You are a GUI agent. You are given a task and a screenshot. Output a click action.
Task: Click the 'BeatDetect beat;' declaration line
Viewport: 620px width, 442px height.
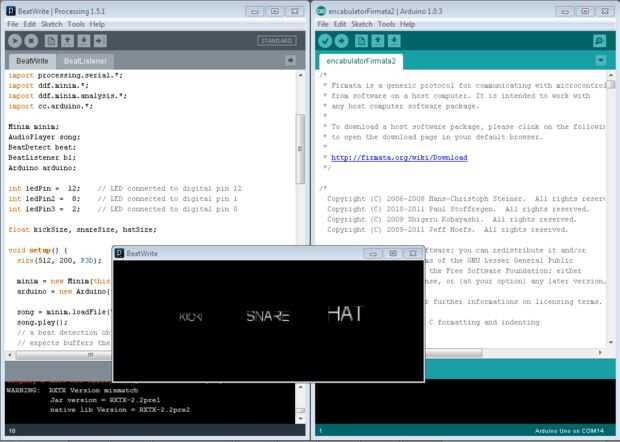42,147
